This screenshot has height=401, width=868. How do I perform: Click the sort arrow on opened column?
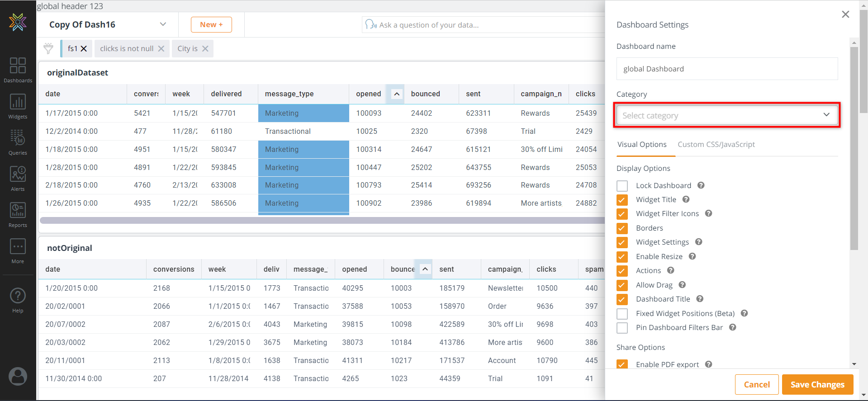pyautogui.click(x=397, y=94)
